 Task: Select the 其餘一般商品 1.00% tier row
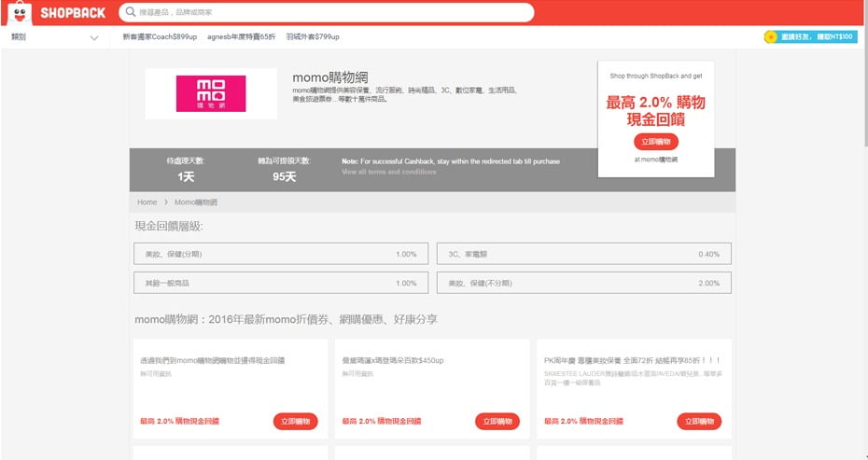click(281, 283)
